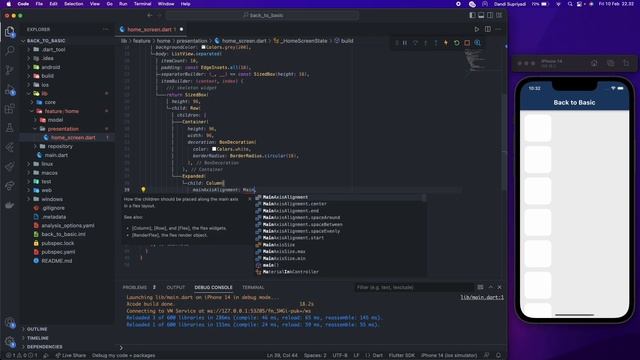Stop debugging with red square icon
This screenshot has height=360, width=640.
pyautogui.click(x=467, y=43)
